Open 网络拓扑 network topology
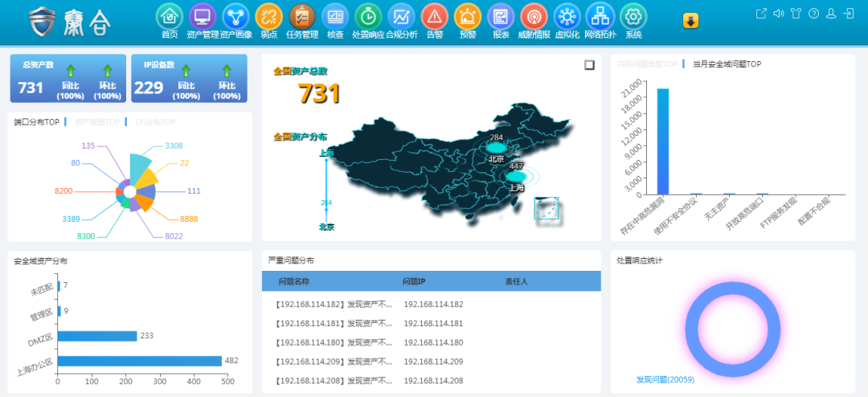868x397 pixels. pos(600,16)
